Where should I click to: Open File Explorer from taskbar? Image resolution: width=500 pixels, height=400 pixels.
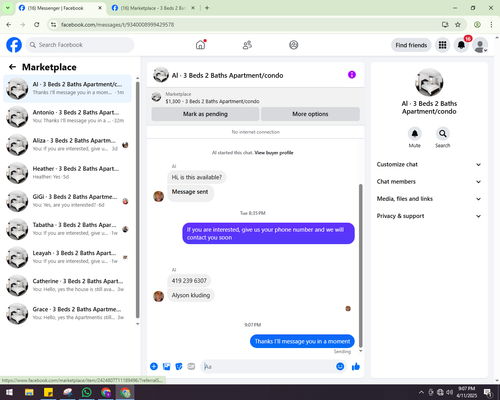(29, 392)
